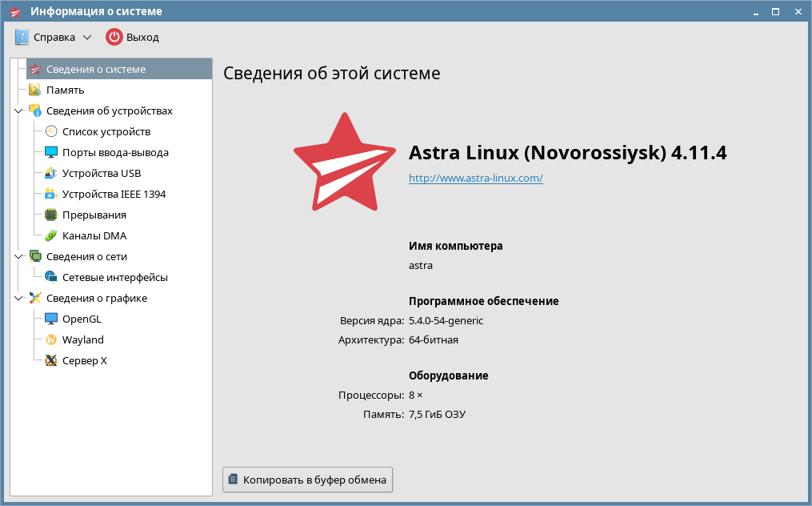Click the Устройства IEEE 1394 camera icon

[x=50, y=194]
